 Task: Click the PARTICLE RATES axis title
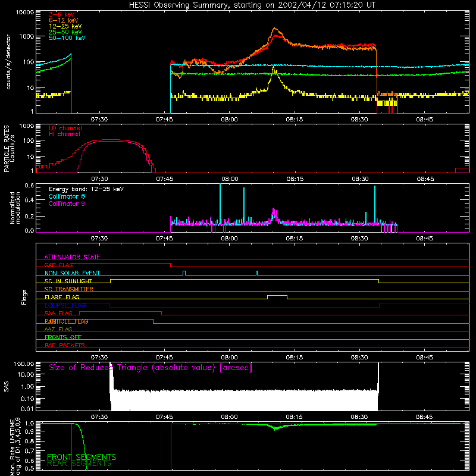(x=9, y=149)
